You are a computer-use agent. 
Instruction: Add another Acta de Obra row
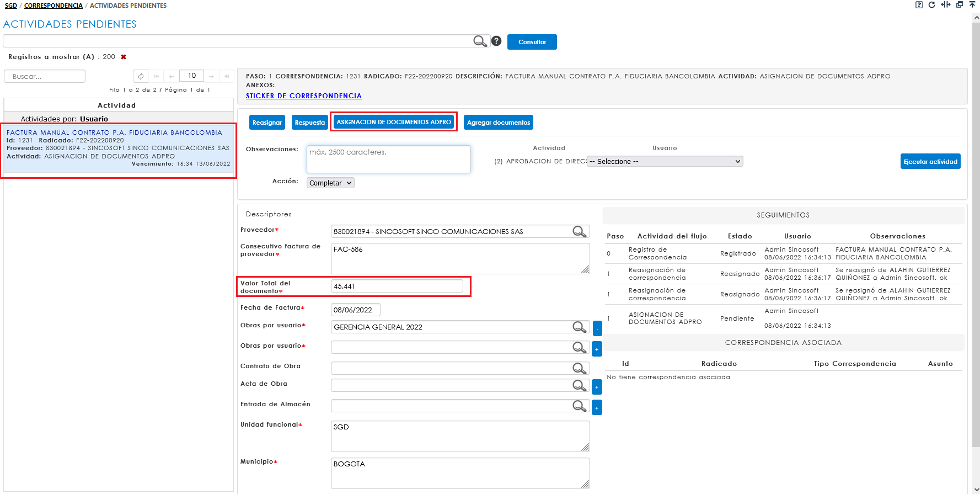pyautogui.click(x=597, y=387)
